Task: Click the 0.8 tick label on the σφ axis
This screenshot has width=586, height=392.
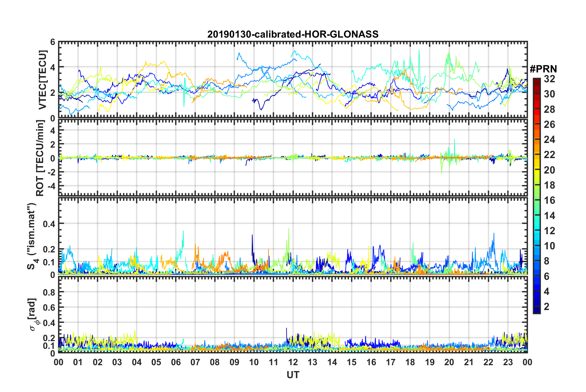Action: (x=49, y=292)
